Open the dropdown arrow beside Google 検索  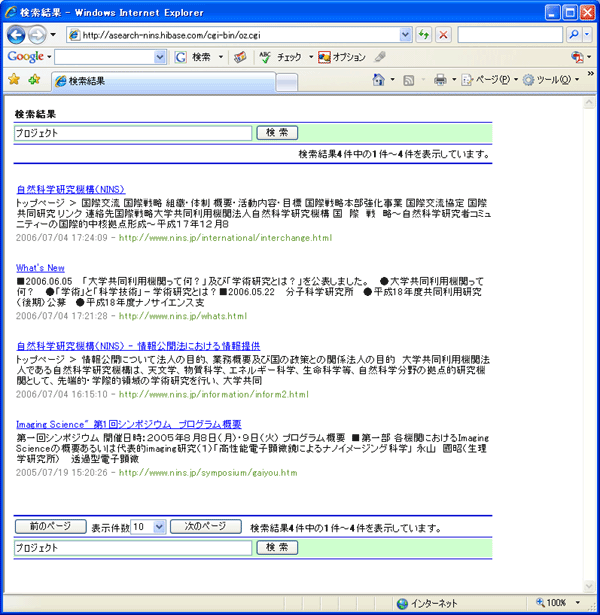[221, 57]
